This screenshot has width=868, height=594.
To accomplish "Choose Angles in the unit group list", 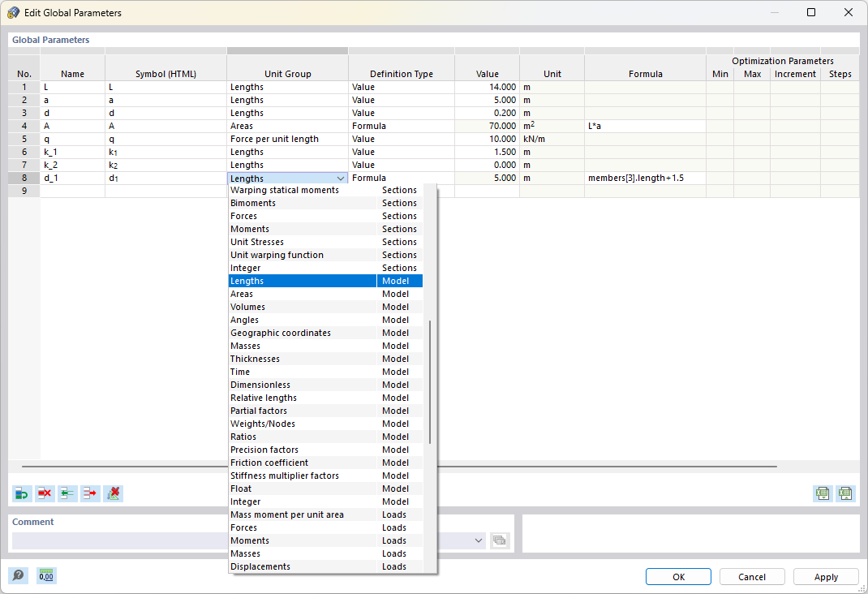I will click(x=325, y=320).
